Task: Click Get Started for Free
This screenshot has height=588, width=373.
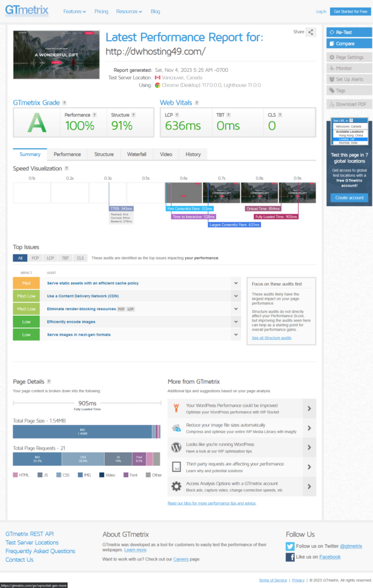Action: point(351,11)
